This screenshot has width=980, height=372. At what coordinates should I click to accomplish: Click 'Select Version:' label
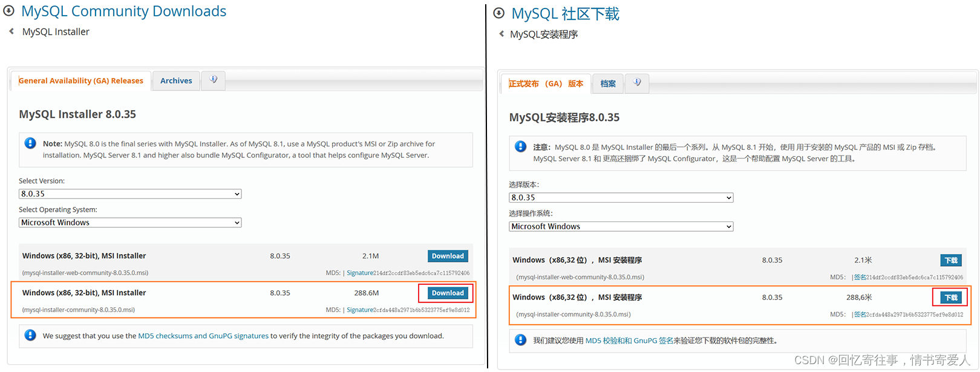[42, 181]
